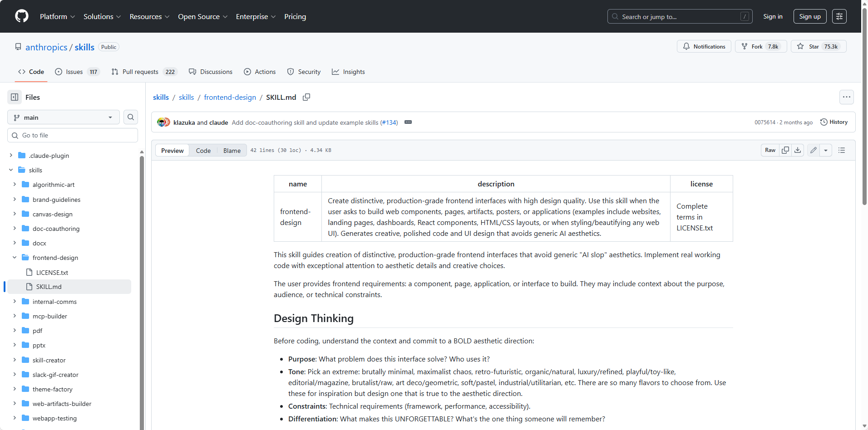
Task: Click the edit file pencil icon
Action: (x=814, y=150)
